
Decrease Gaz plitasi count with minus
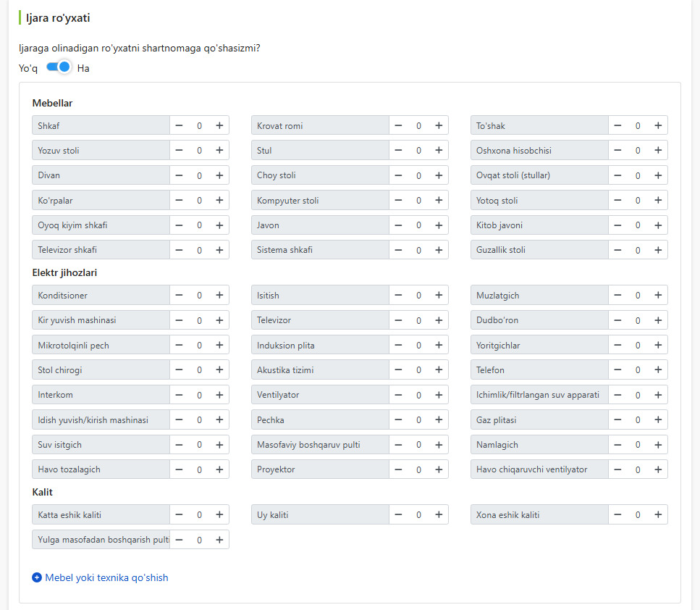(617, 420)
